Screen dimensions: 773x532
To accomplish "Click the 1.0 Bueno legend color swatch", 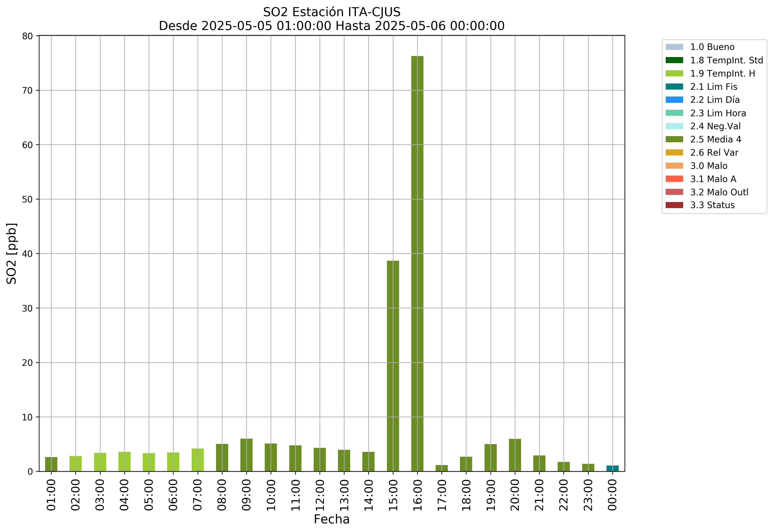I will (674, 47).
